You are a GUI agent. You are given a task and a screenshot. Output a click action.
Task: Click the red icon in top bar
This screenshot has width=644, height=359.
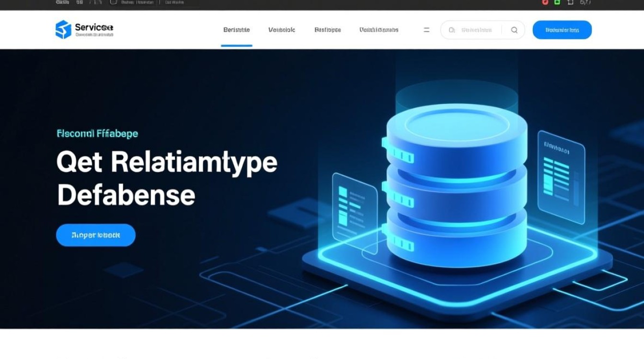pyautogui.click(x=545, y=2)
